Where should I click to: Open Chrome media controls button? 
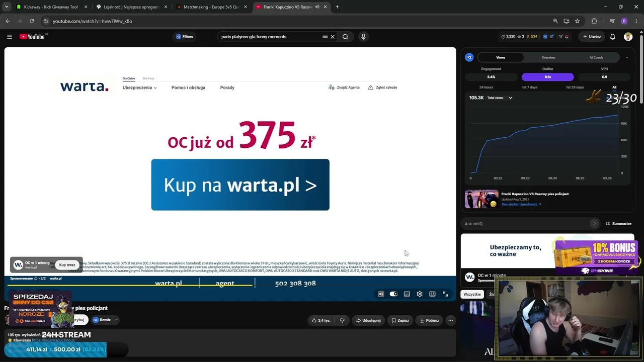[612, 21]
